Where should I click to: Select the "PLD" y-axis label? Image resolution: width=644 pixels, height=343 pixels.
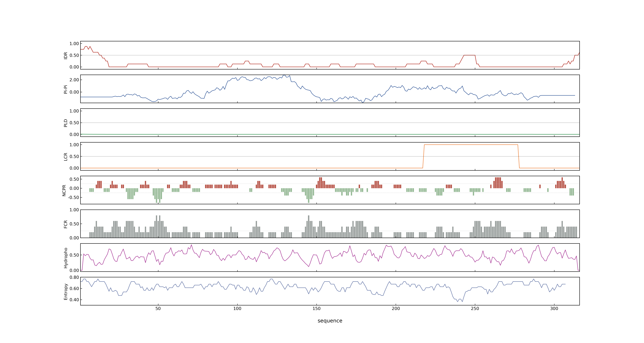click(x=66, y=123)
